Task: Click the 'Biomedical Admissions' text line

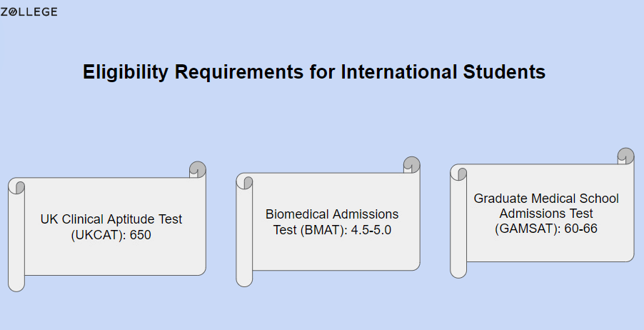Action: 332,214
